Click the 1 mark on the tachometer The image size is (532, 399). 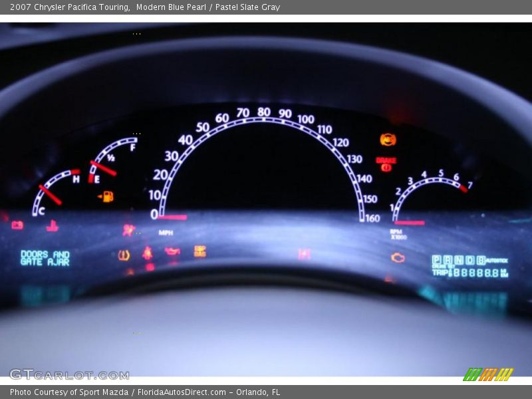tap(392, 207)
